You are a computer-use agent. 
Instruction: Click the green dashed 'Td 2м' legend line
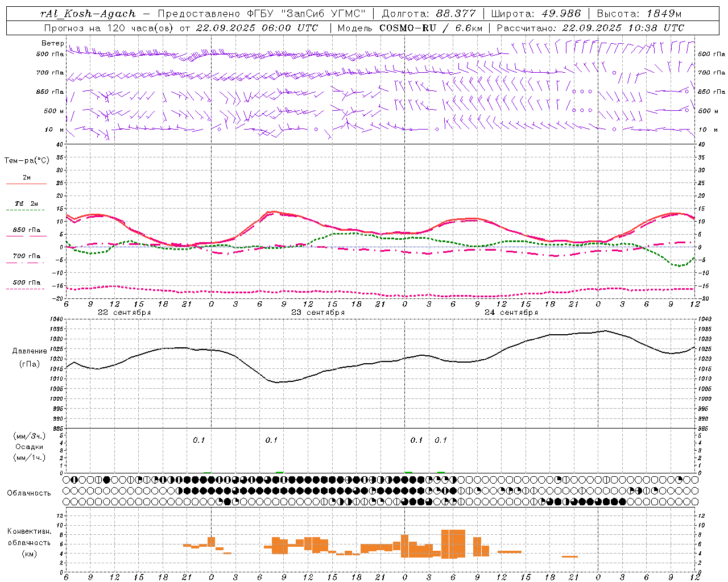click(x=26, y=210)
